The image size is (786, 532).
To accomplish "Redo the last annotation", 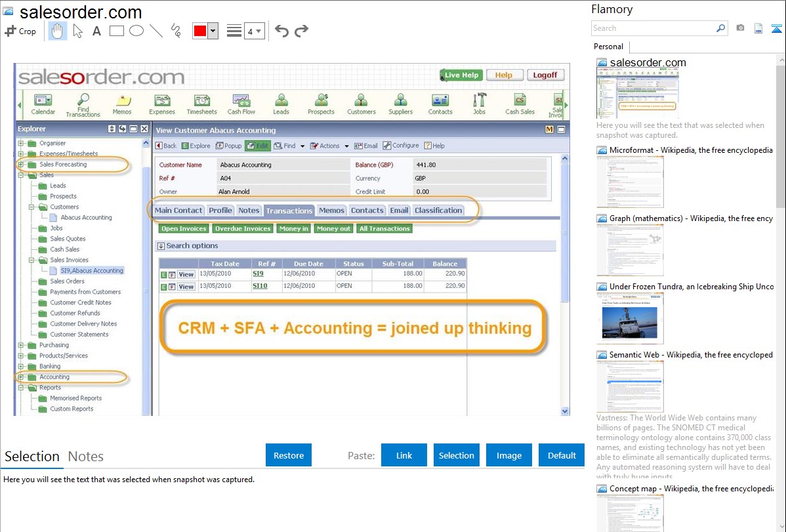I will click(x=301, y=31).
